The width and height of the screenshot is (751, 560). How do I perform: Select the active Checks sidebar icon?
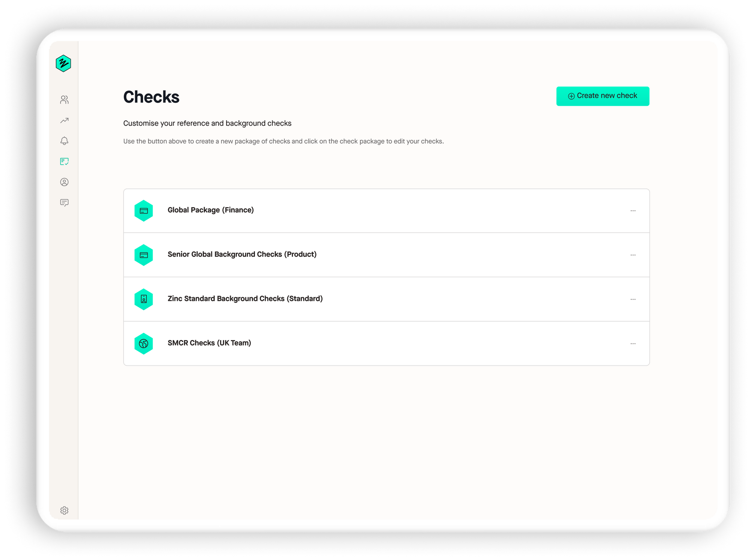pos(64,161)
